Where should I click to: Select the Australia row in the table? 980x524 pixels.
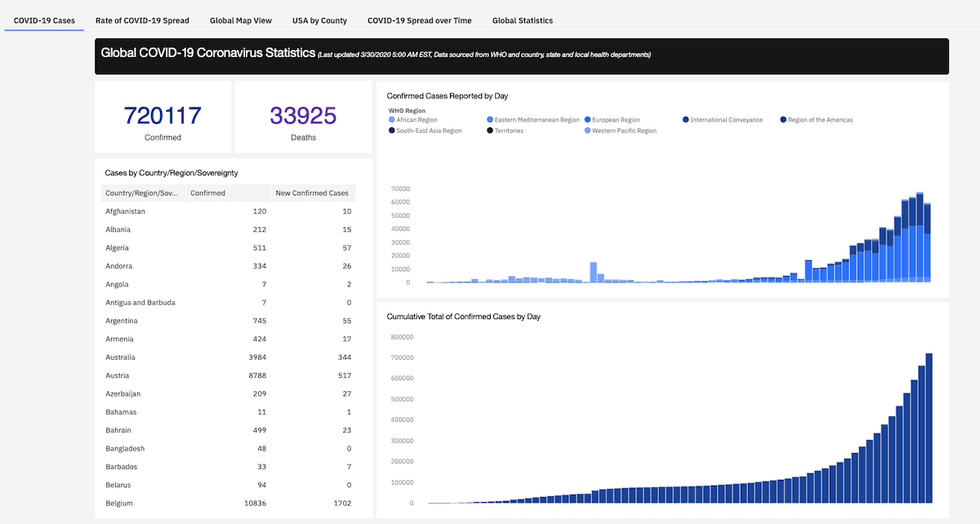click(229, 357)
